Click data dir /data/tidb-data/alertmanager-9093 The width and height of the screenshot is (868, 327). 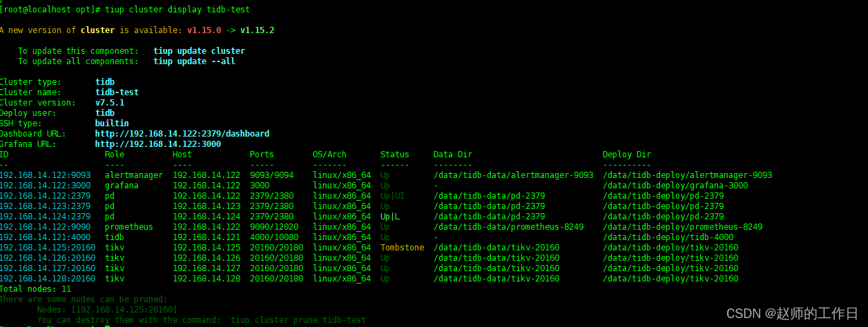[x=513, y=175]
